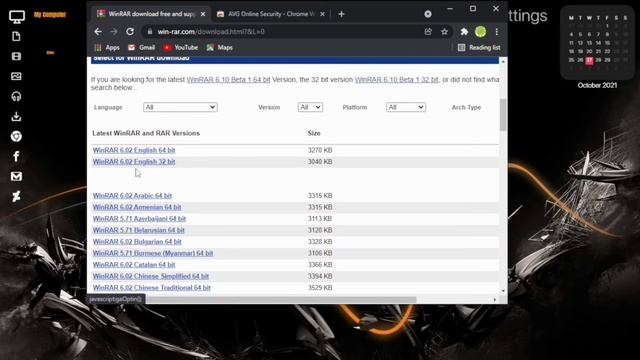The height and width of the screenshot is (360, 640).
Task: Open the Facebook icon in sidebar
Action: tap(16, 156)
